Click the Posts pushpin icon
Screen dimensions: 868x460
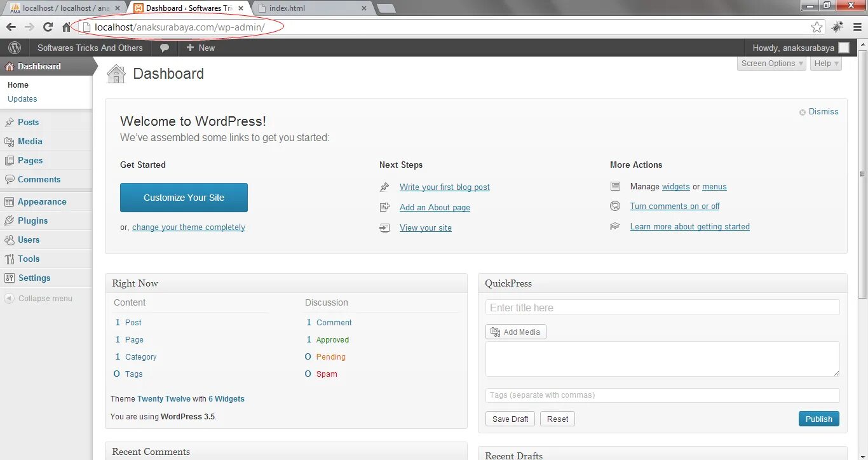point(9,122)
